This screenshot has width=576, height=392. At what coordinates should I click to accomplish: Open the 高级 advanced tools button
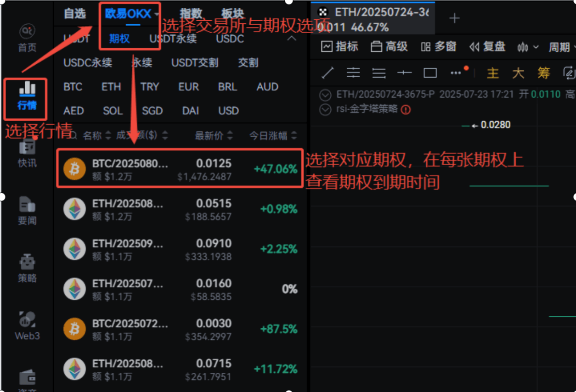pyautogui.click(x=389, y=47)
